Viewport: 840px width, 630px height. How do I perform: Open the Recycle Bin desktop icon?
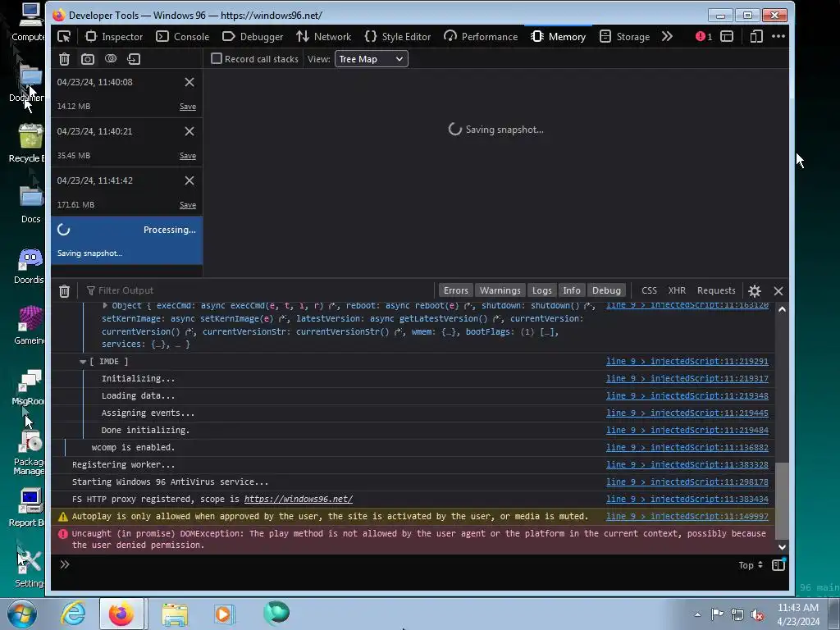[30, 142]
